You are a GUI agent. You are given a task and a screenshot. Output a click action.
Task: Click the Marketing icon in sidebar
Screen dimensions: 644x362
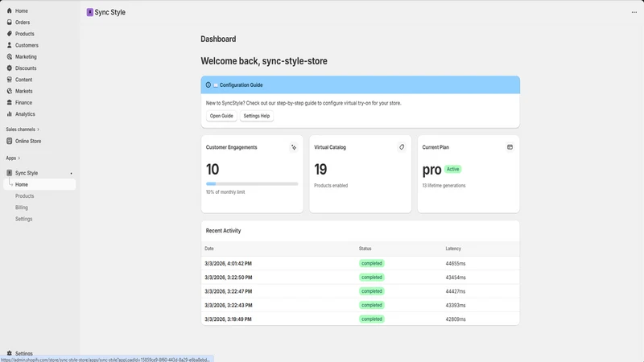tap(10, 56)
